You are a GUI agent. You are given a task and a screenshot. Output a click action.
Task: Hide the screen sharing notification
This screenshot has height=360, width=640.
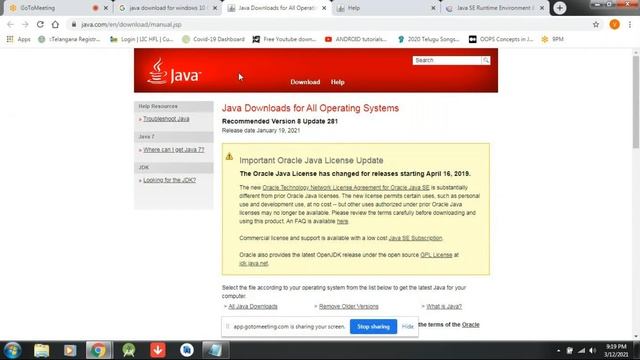407,327
